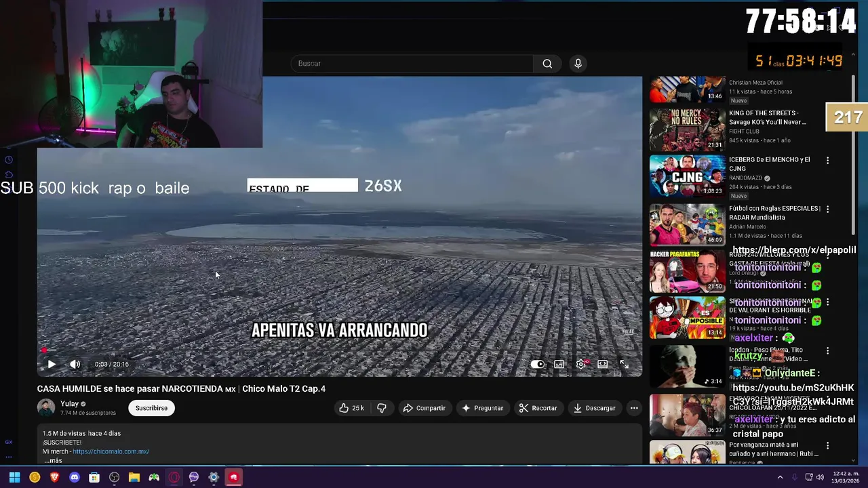Viewport: 868px width, 488px height.
Task: Focus the Buscar search field
Action: pos(412,64)
